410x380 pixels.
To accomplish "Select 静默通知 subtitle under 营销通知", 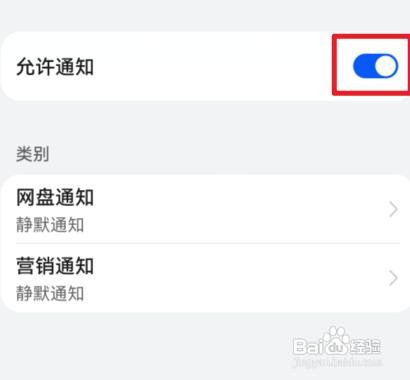I will 50,294.
